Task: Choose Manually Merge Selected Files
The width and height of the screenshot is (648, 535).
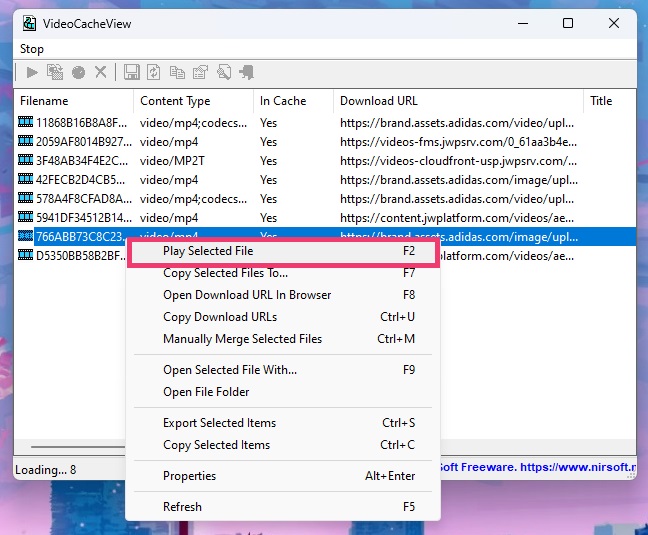Action: [283, 339]
